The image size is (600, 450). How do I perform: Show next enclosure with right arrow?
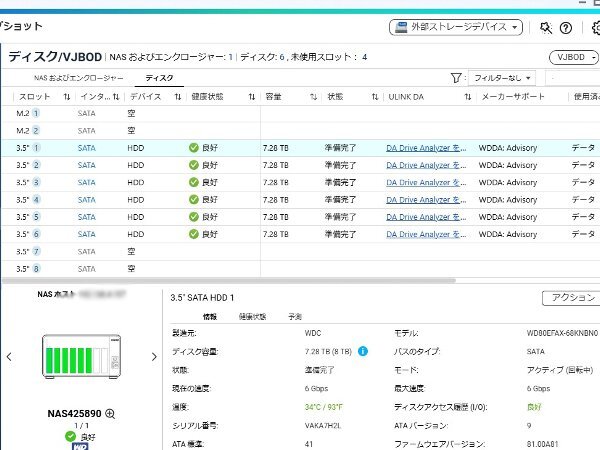click(154, 357)
